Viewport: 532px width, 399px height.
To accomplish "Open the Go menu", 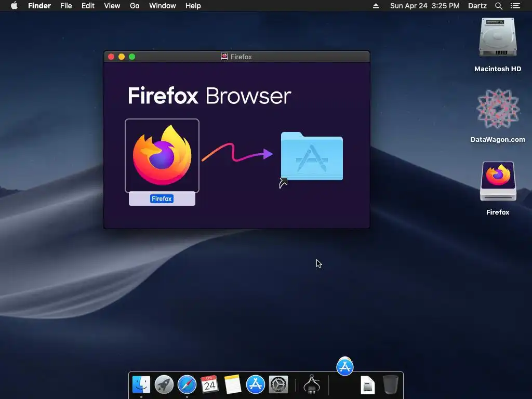I will 135,6.
